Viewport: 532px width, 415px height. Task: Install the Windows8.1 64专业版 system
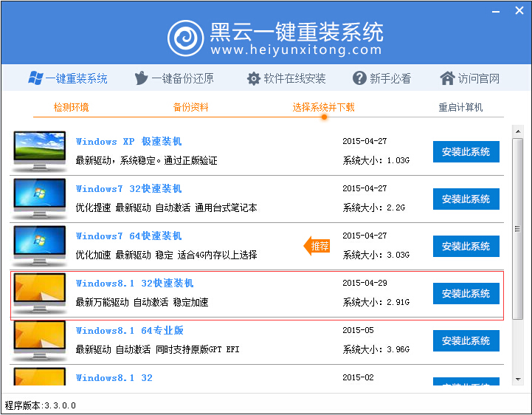click(x=466, y=341)
